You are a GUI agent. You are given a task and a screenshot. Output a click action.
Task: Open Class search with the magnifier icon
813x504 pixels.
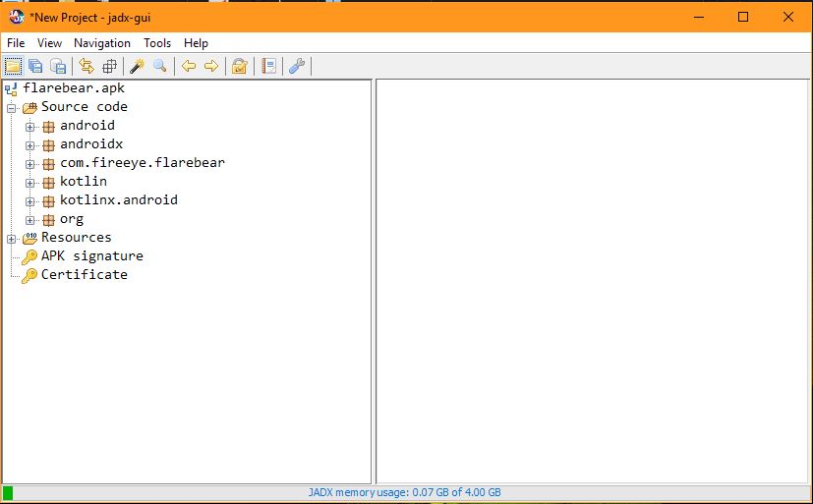[160, 66]
